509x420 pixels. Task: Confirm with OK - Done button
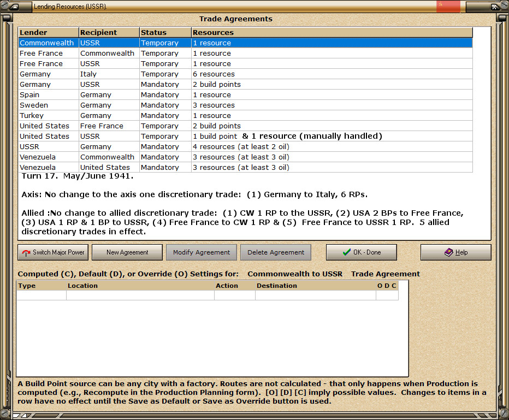[362, 252]
